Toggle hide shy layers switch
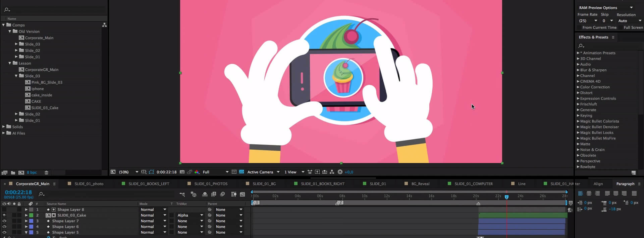This screenshot has height=238, width=644. coord(205,194)
